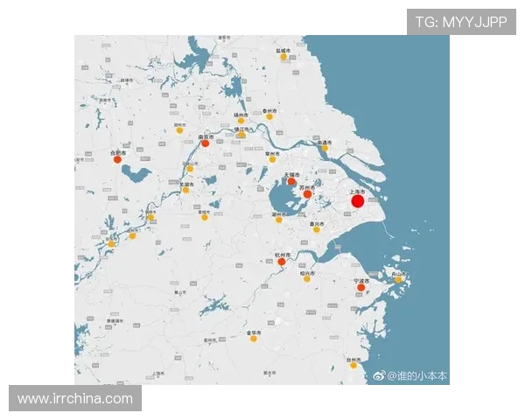The height and width of the screenshot is (420, 525).
Task: Select the Changzhou (常州市) orange marker
Action: click(272, 159)
